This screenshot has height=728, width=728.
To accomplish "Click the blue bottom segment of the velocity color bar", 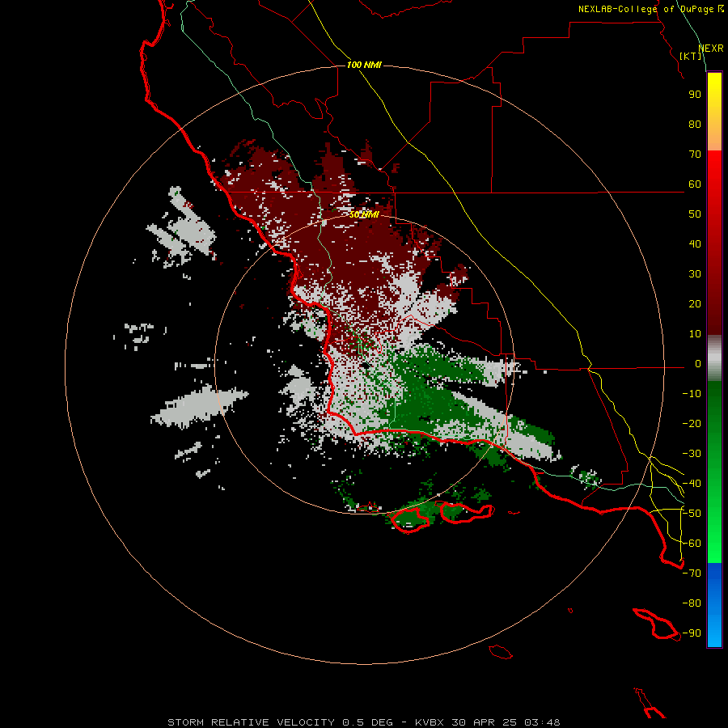I will pyautogui.click(x=714, y=605).
